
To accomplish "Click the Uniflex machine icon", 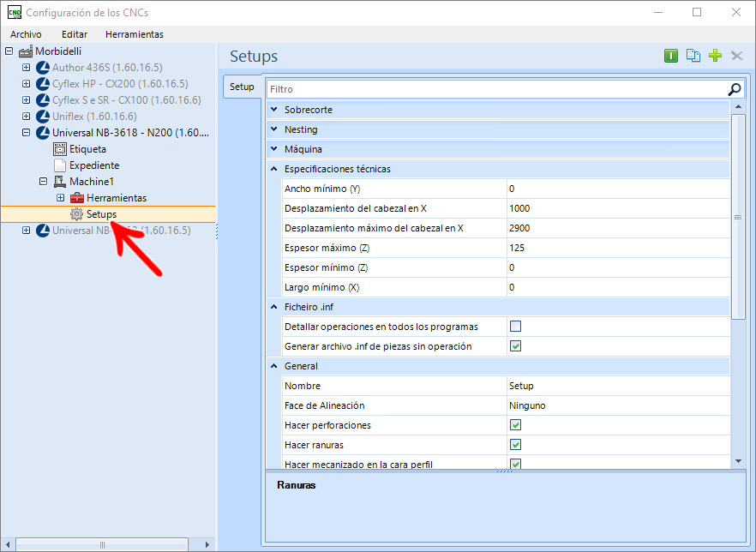I will tap(43, 117).
